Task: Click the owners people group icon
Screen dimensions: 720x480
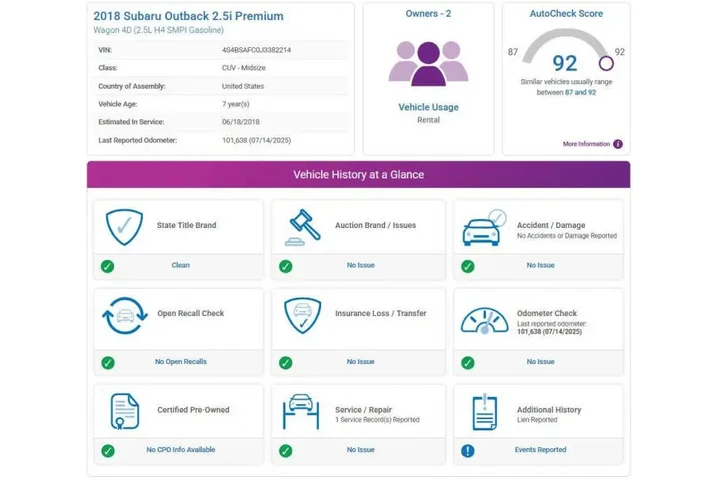Action: [428, 63]
